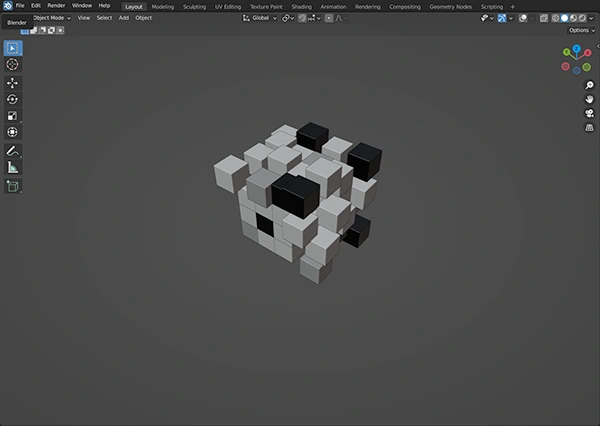Open the viewport Add menu

pyautogui.click(x=124, y=18)
